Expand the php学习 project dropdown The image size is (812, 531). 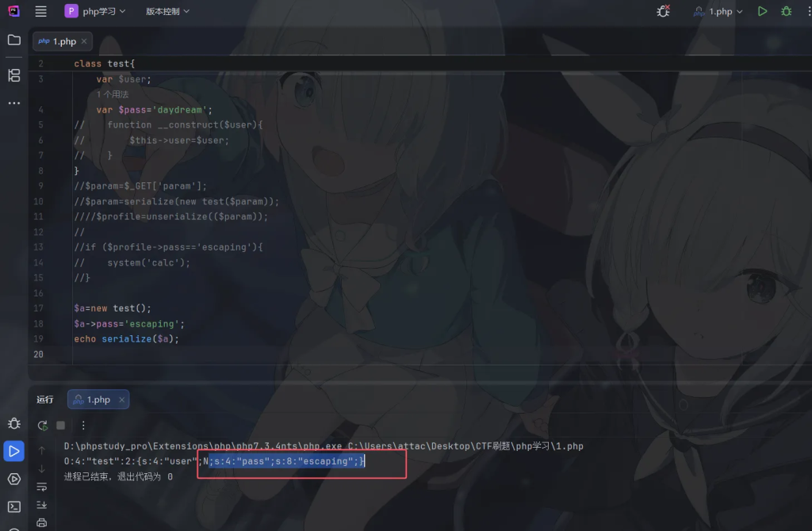tap(95, 12)
